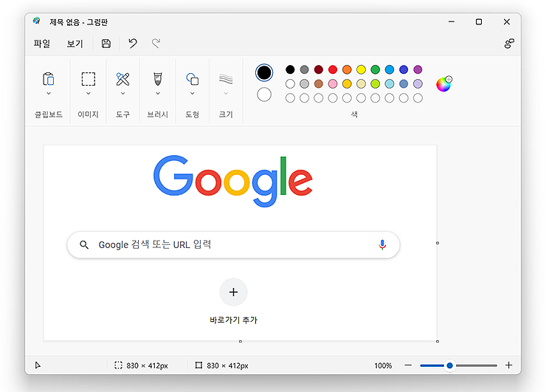Screen dimensions: 546x392
Task: Pick the lavender color swatch
Action: click(x=418, y=83)
